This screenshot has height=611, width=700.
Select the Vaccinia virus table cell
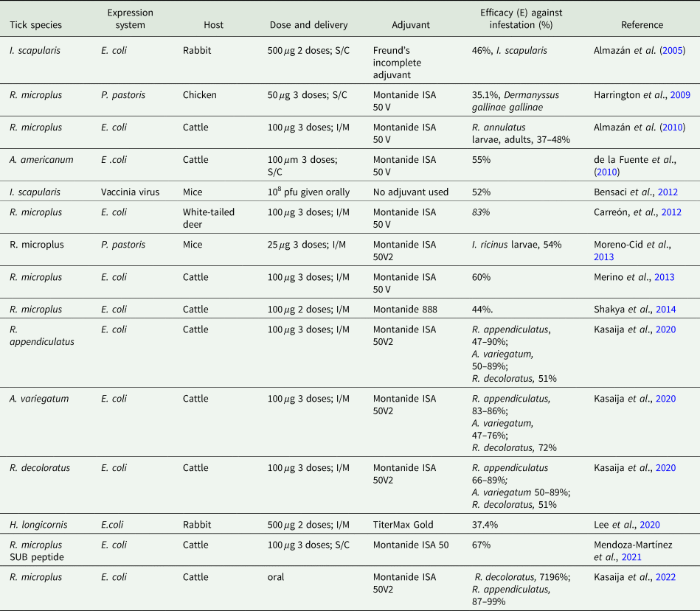[x=130, y=192]
